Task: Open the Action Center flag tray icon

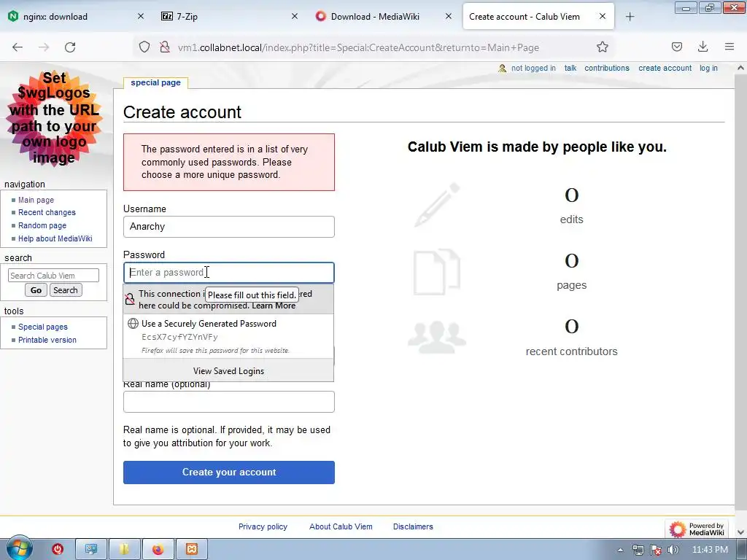Action: click(656, 550)
